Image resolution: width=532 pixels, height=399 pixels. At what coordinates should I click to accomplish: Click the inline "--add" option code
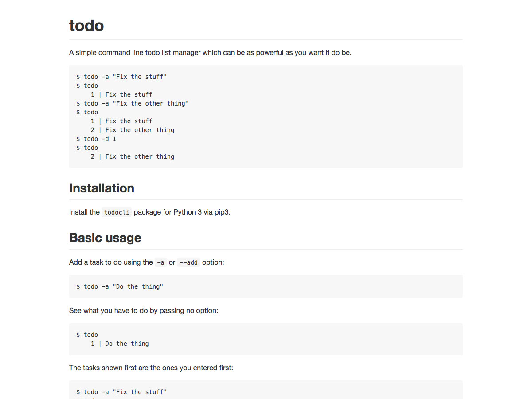[x=188, y=262]
